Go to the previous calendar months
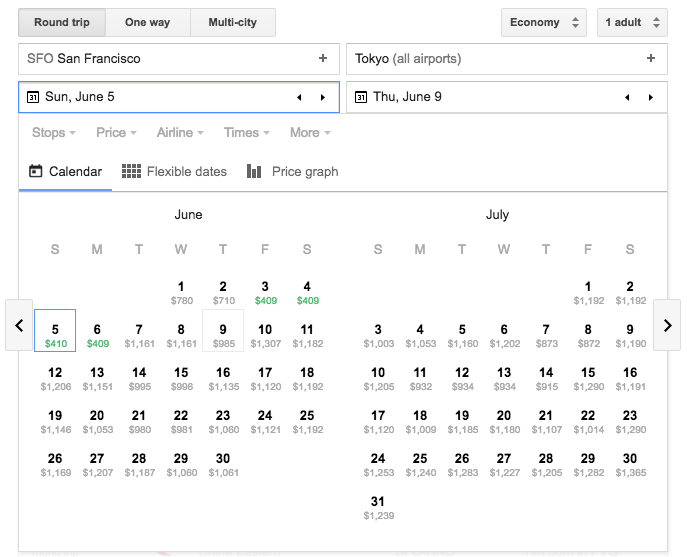This screenshot has width=687, height=557. (19, 325)
